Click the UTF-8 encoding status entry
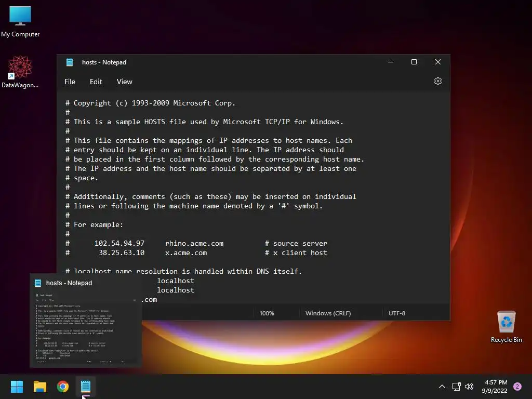The width and height of the screenshot is (532, 399). coord(397,313)
